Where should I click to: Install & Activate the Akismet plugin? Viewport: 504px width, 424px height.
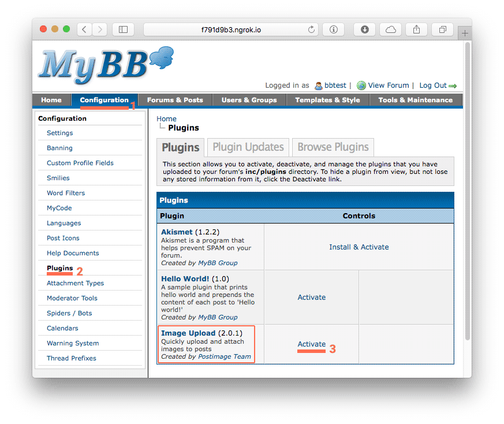click(359, 247)
